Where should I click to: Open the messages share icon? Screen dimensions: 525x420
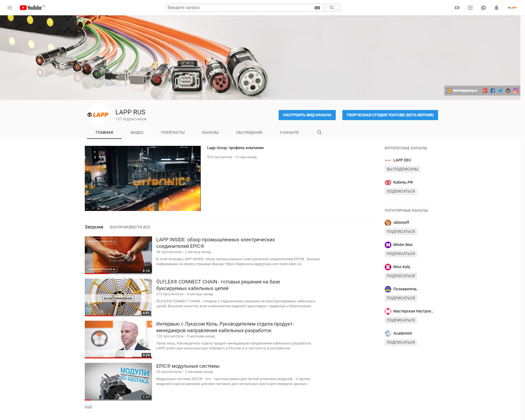tap(483, 8)
